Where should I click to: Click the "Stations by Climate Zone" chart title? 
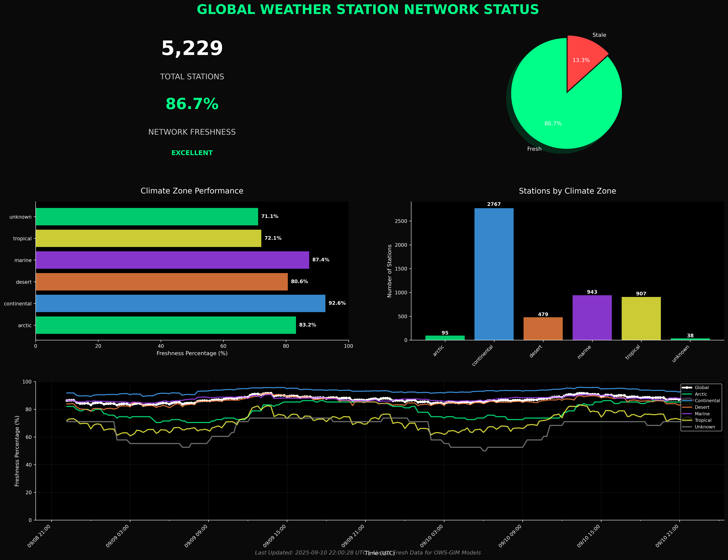567,191
